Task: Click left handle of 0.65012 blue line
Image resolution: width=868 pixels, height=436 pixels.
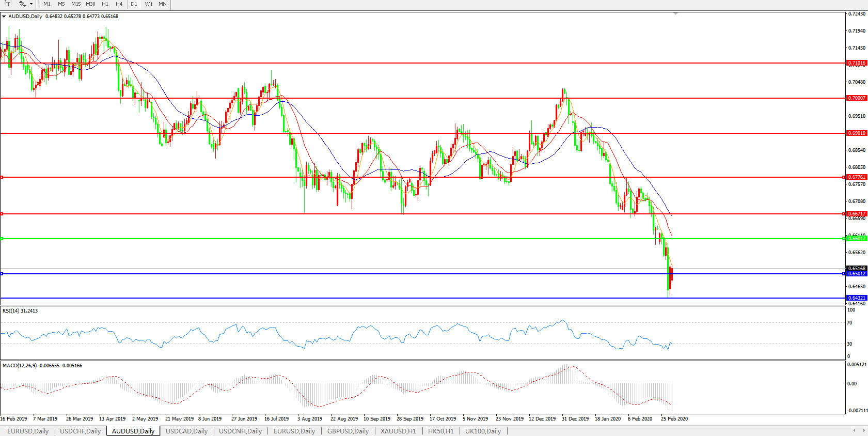Action: tap(2, 274)
